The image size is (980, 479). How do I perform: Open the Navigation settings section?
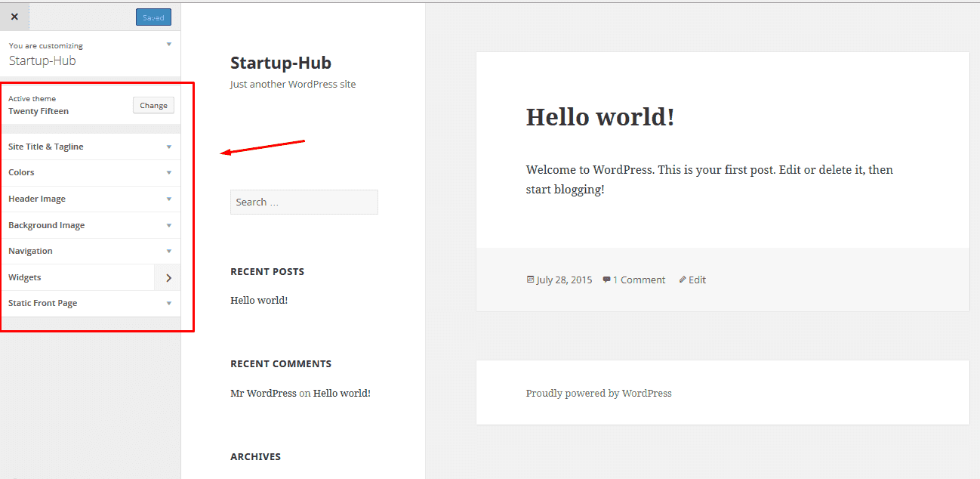point(91,251)
